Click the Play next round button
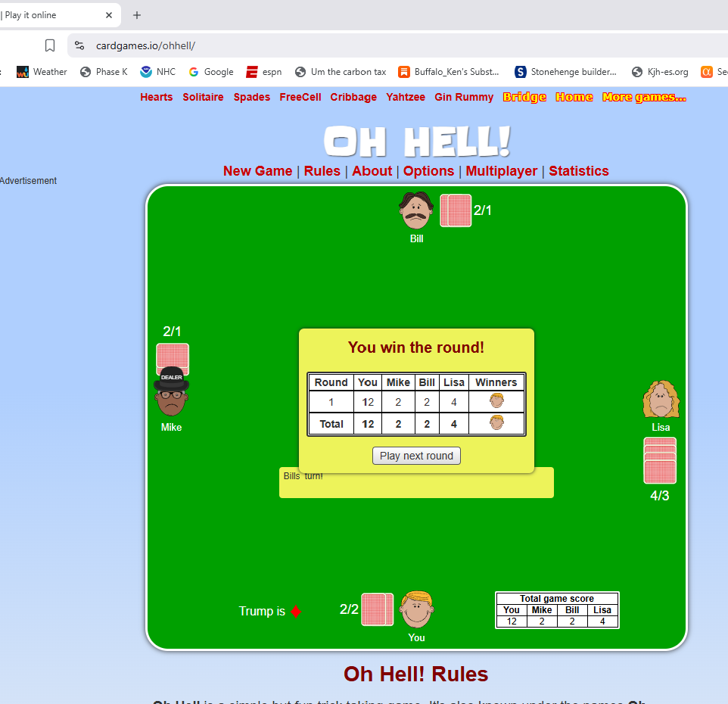The height and width of the screenshot is (704, 728). [x=416, y=456]
